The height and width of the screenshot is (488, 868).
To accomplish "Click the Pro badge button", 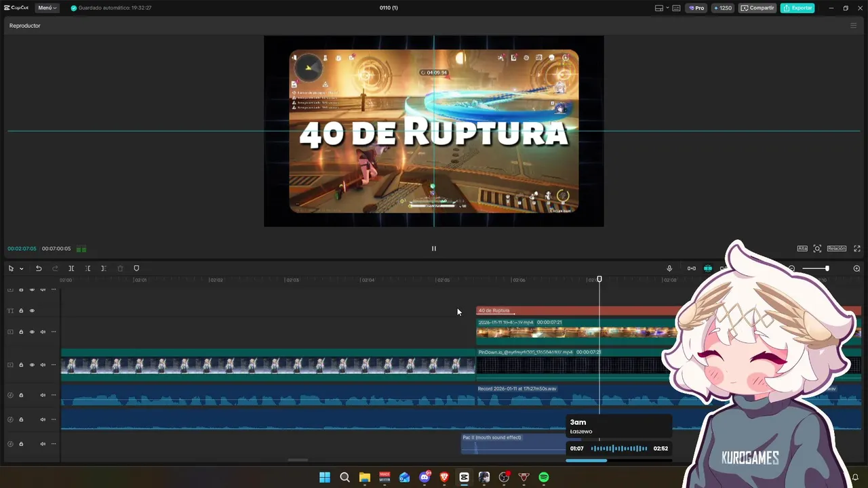I will 696,8.
